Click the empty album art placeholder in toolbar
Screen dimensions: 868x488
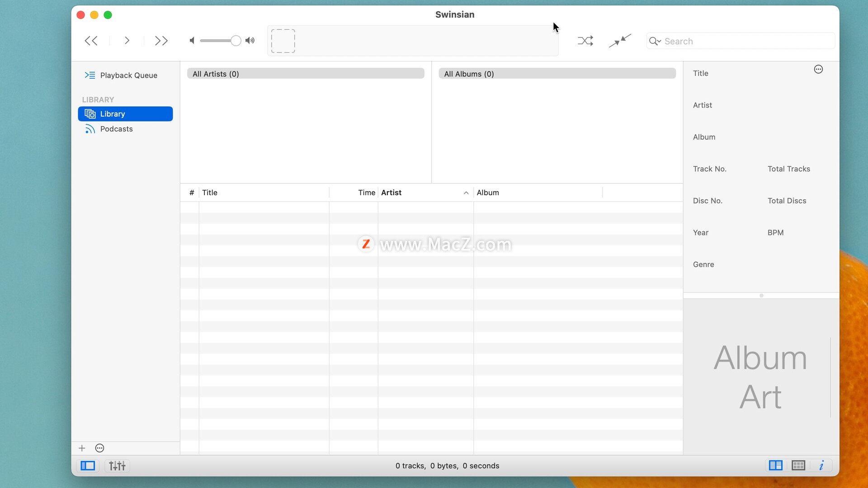pyautogui.click(x=283, y=41)
